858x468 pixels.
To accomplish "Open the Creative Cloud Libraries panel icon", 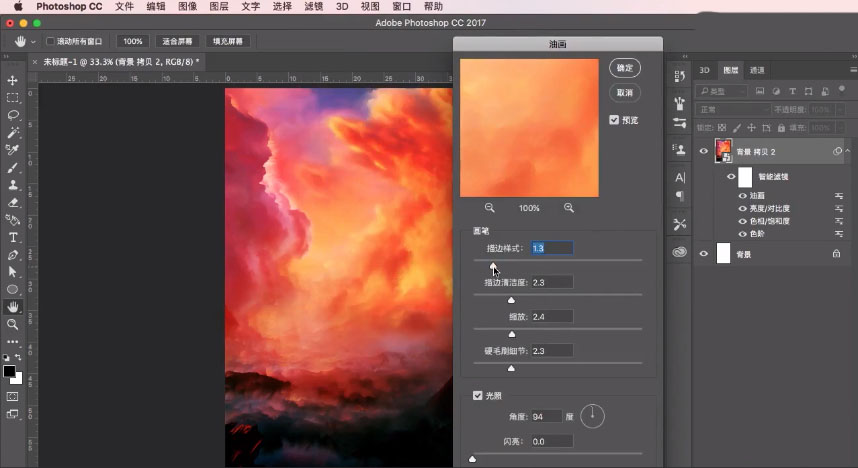I will click(680, 252).
